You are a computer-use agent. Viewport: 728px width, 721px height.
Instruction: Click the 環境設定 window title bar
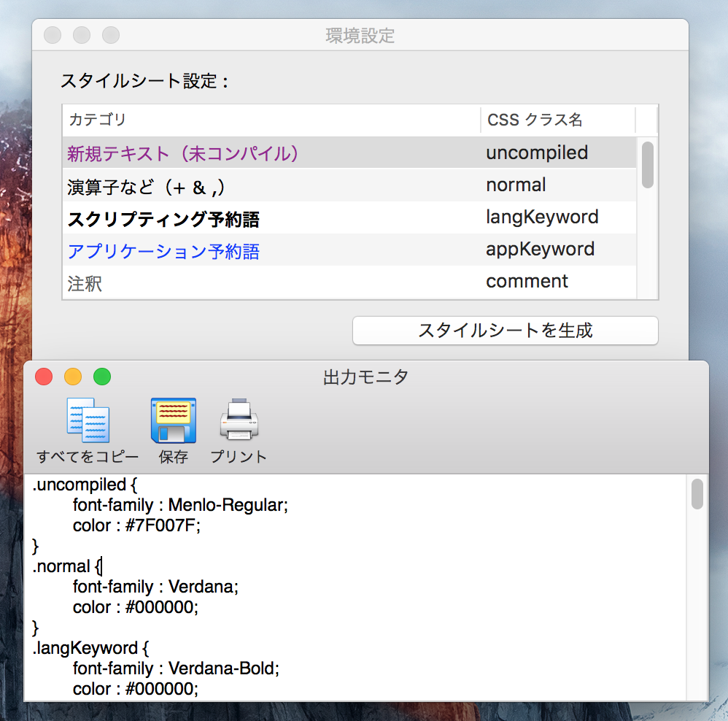(x=360, y=35)
